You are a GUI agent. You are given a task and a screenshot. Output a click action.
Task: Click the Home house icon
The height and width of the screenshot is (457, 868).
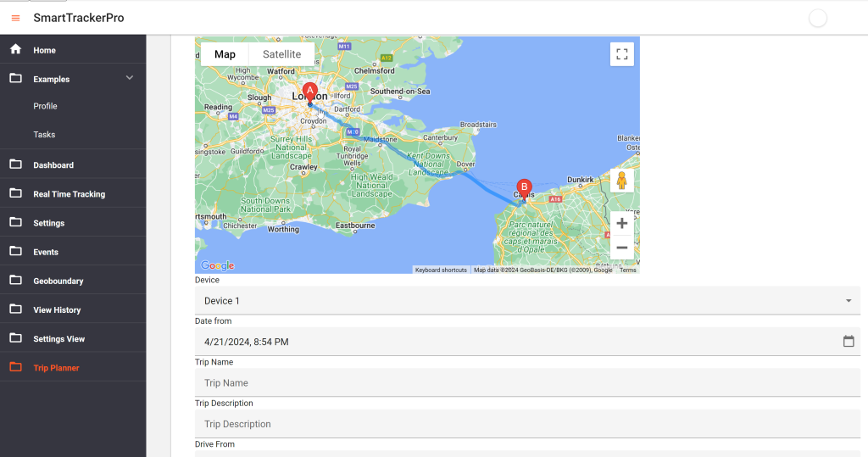pos(15,49)
